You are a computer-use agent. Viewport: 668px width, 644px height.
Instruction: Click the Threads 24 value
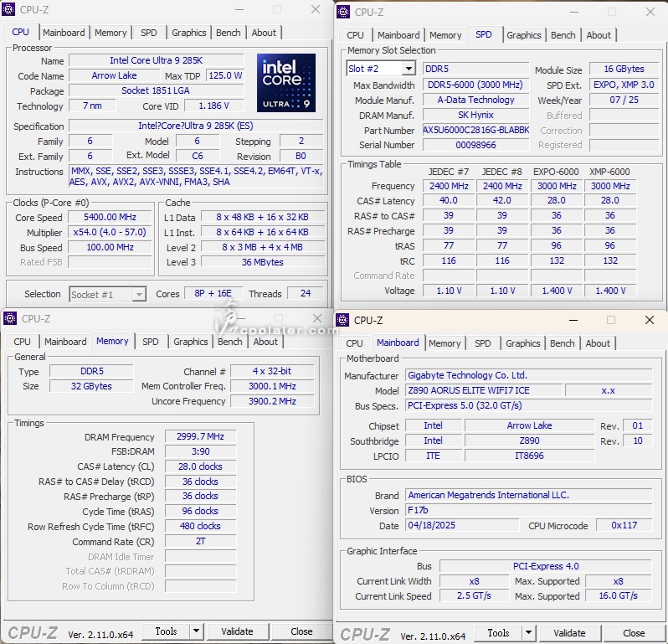click(x=306, y=293)
